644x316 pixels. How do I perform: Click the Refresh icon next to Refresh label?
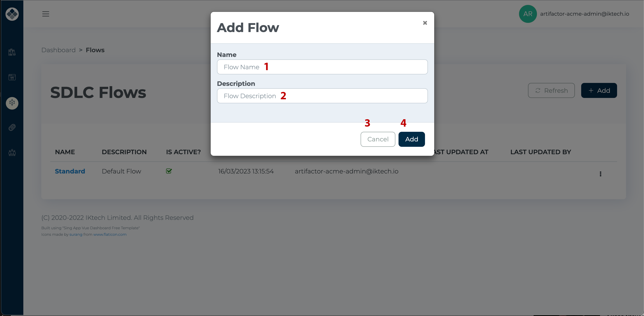(x=538, y=90)
